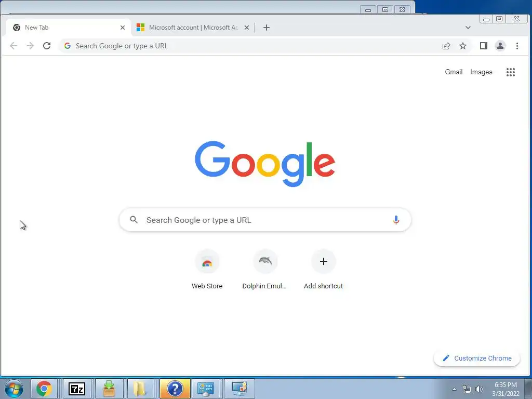
Task: Maximize the background window behind Chrome
Action: tap(385, 9)
